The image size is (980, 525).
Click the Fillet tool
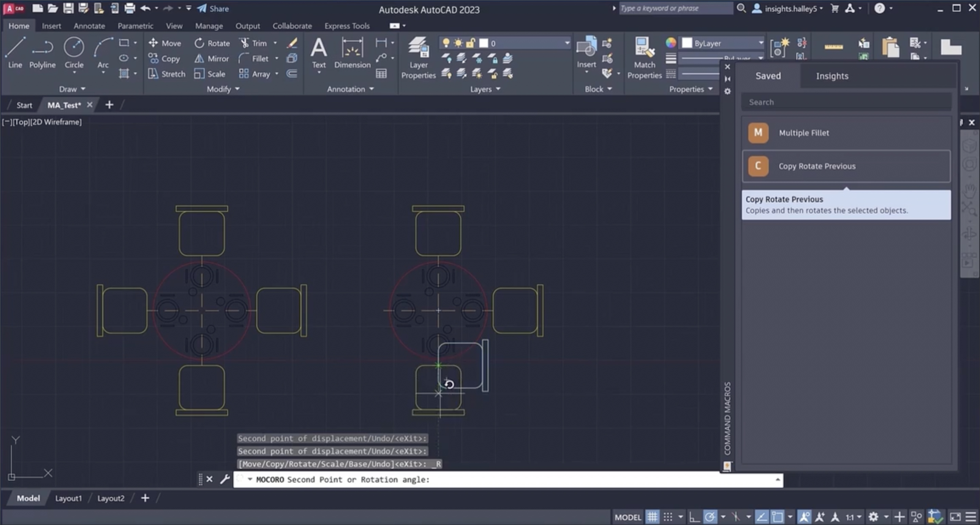(x=254, y=58)
